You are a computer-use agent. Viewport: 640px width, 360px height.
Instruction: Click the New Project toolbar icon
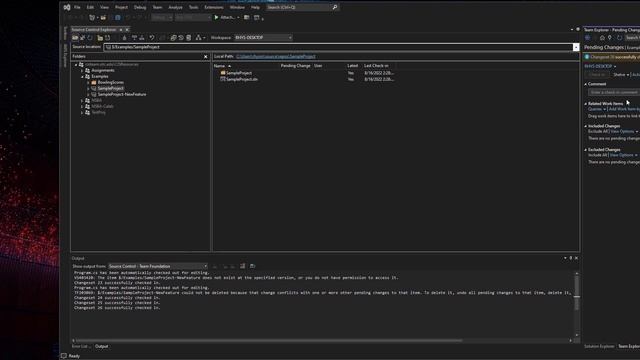(x=92, y=17)
